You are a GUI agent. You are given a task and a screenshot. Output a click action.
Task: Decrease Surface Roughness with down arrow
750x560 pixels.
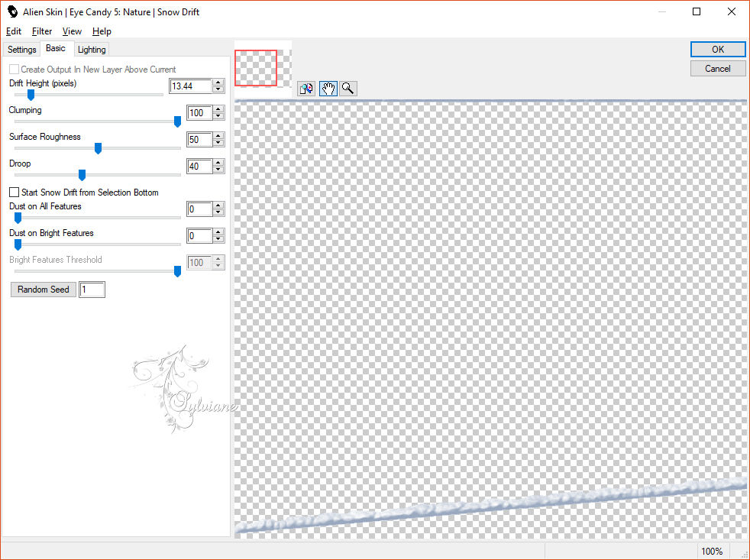pyautogui.click(x=218, y=143)
